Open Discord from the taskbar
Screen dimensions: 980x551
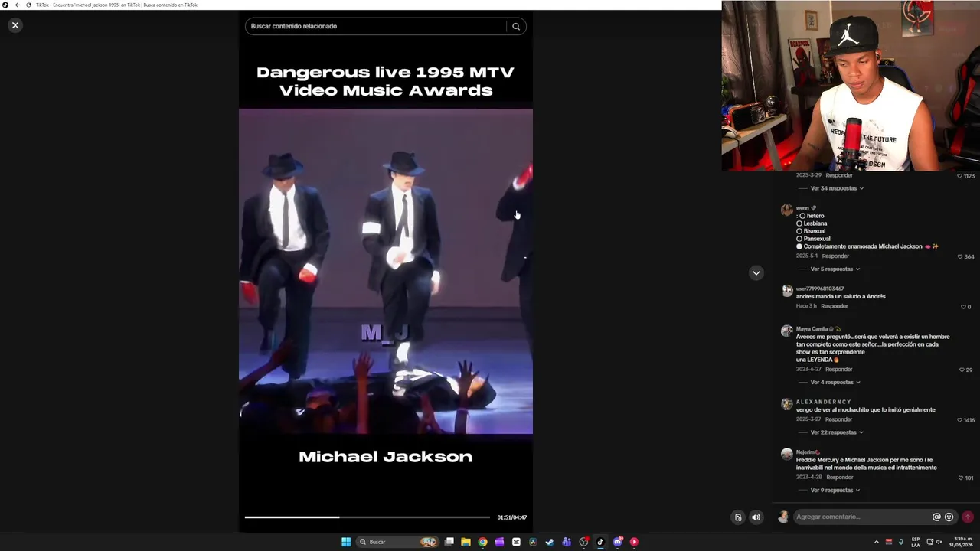pyautogui.click(x=617, y=542)
